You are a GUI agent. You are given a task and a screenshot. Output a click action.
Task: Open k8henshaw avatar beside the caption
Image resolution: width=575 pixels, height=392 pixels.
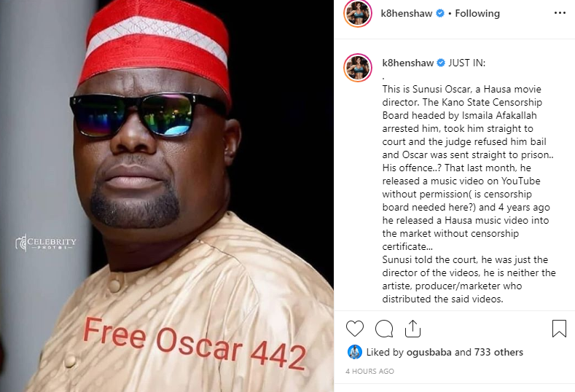(x=358, y=68)
